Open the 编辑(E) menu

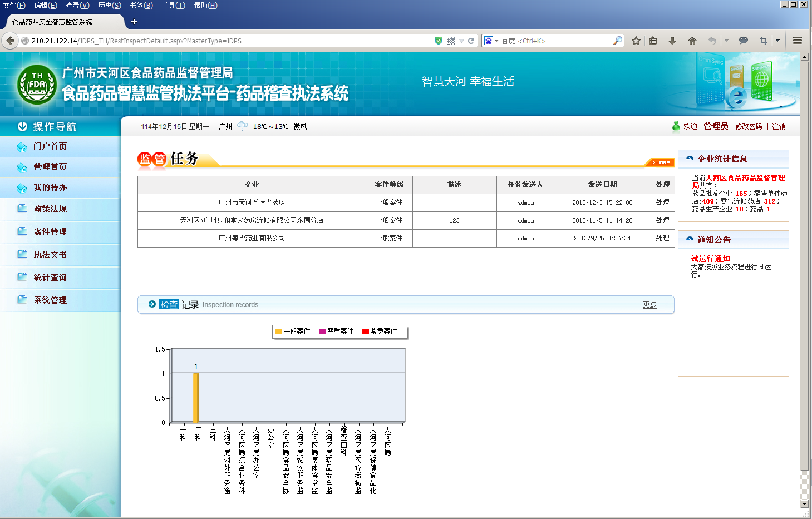point(46,5)
